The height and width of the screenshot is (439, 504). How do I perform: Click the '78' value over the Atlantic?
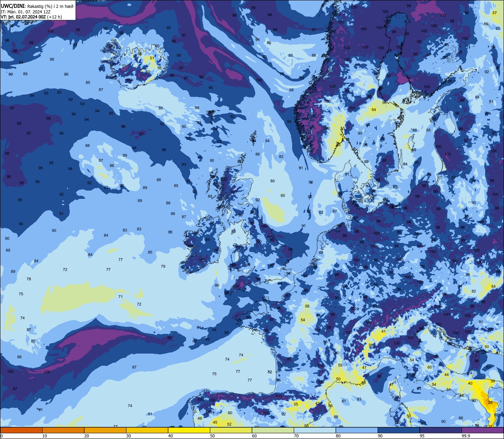pos(29,279)
